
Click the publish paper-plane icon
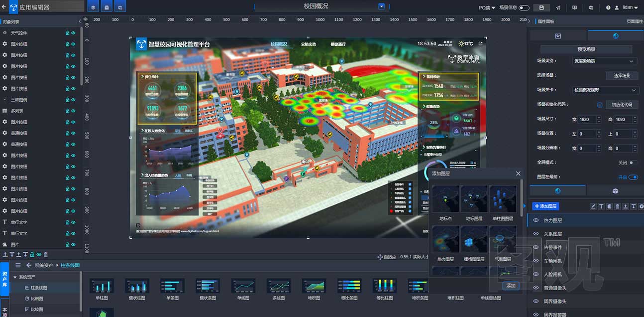tap(558, 7)
